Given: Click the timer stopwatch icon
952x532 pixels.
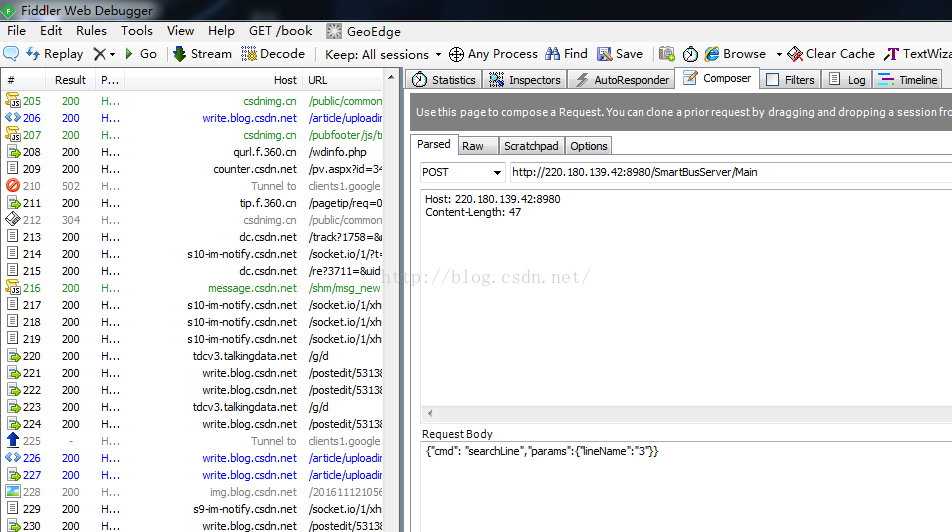Looking at the screenshot, I should 690,54.
